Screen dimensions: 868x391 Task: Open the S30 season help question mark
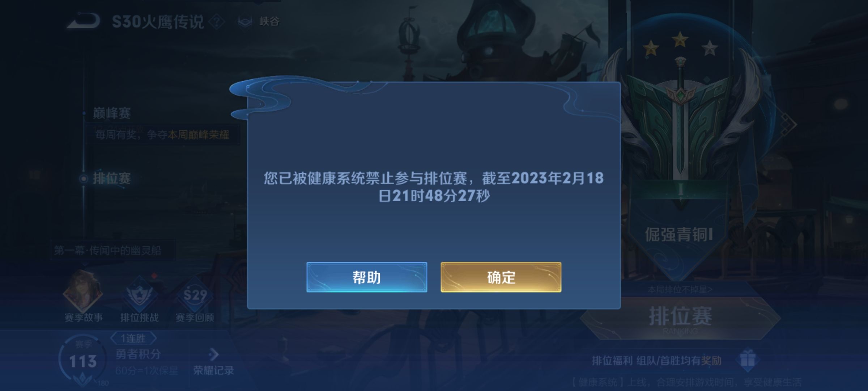(x=217, y=22)
